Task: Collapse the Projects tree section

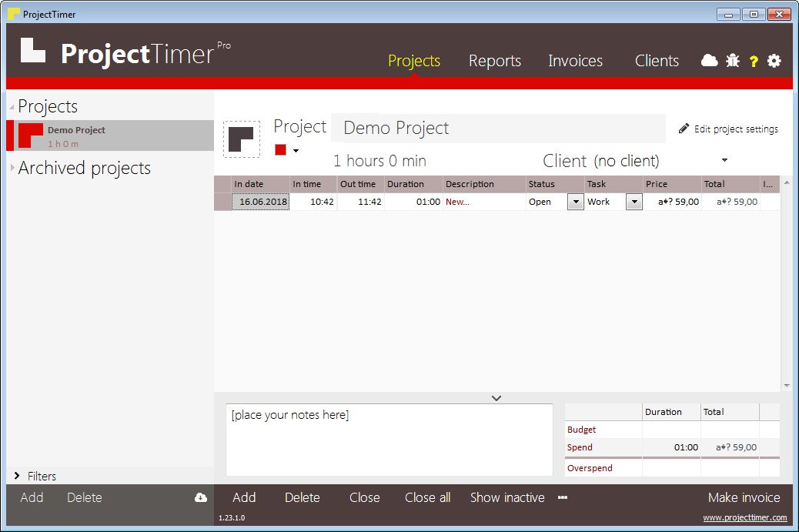Action: (x=12, y=107)
